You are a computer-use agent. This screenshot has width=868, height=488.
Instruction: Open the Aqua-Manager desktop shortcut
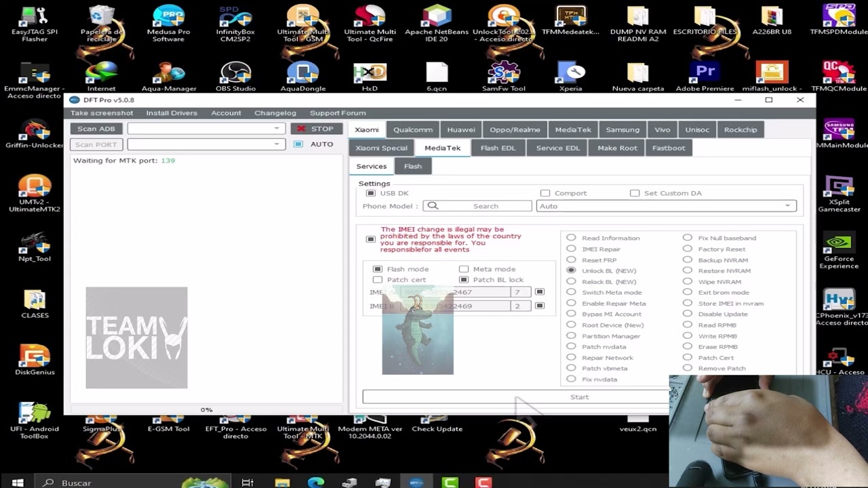coord(169,77)
